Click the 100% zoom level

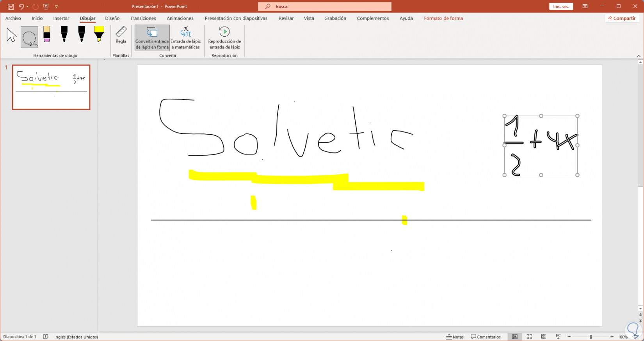(x=623, y=337)
